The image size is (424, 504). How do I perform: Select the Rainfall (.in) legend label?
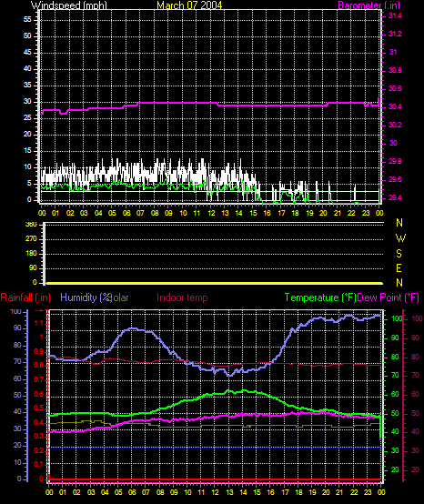pos(25,297)
